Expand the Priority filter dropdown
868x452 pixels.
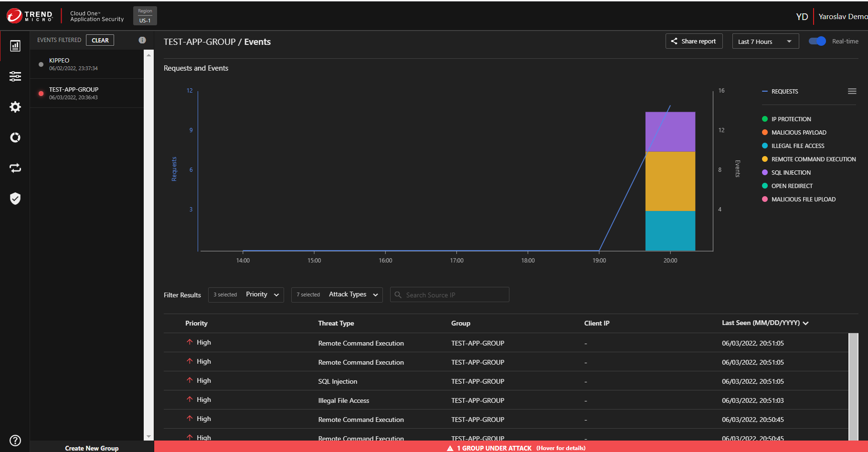246,295
